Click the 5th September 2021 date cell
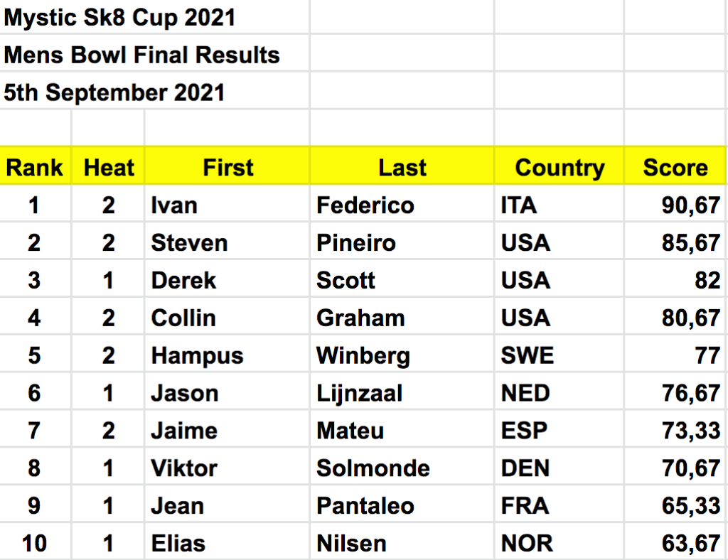This screenshot has height=560, width=728. click(114, 92)
